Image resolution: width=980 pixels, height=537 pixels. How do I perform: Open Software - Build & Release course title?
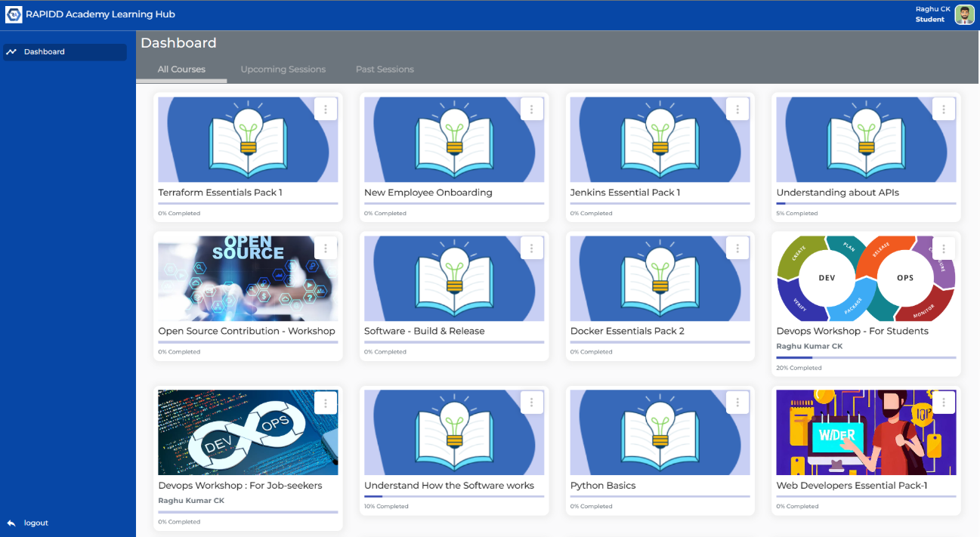424,331
